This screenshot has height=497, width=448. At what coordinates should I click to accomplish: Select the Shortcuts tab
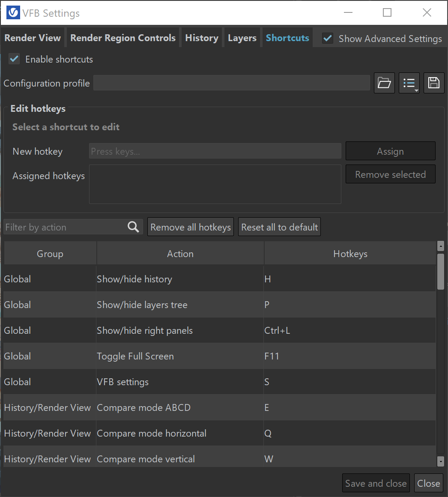pos(287,38)
